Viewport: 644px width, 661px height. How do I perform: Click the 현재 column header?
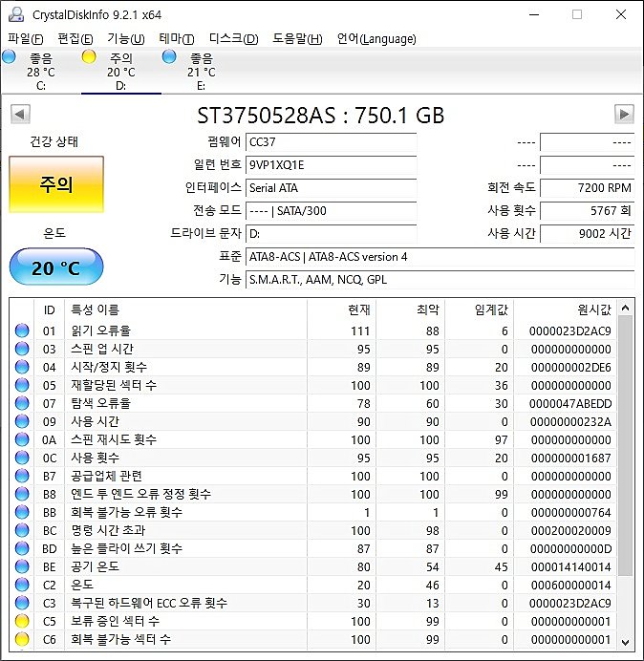pos(342,309)
